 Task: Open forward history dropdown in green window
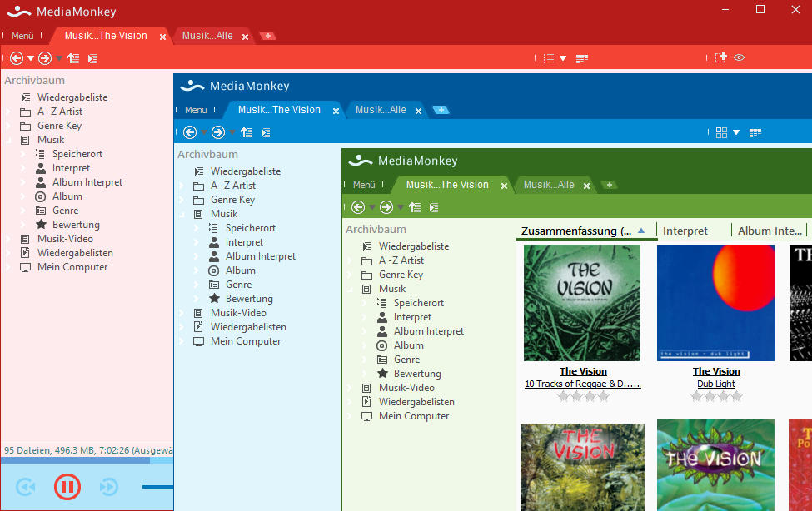point(401,207)
